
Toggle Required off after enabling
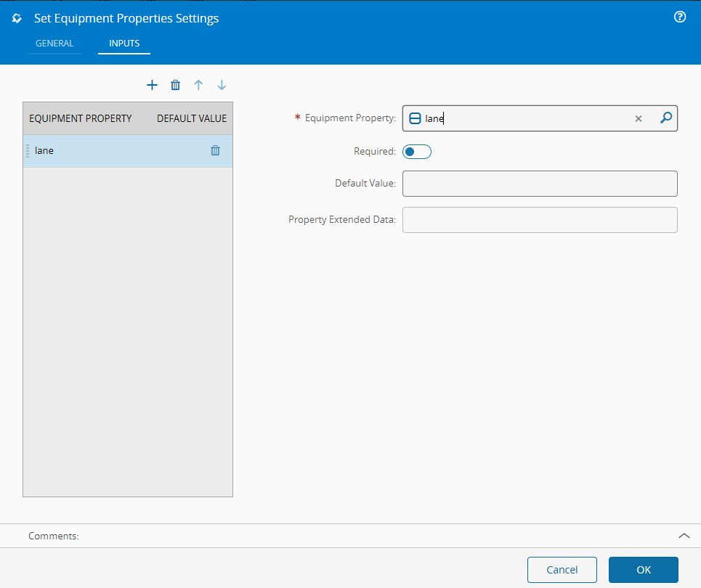(x=416, y=151)
